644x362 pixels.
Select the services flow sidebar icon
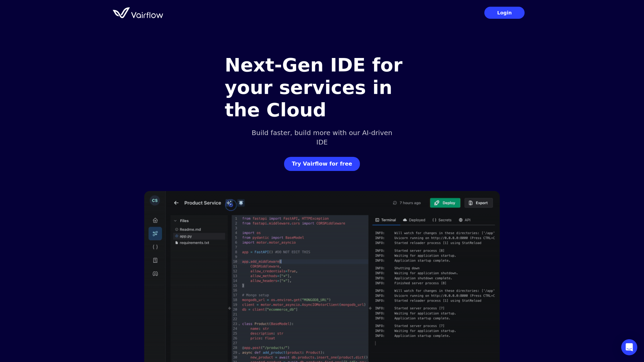tap(155, 234)
